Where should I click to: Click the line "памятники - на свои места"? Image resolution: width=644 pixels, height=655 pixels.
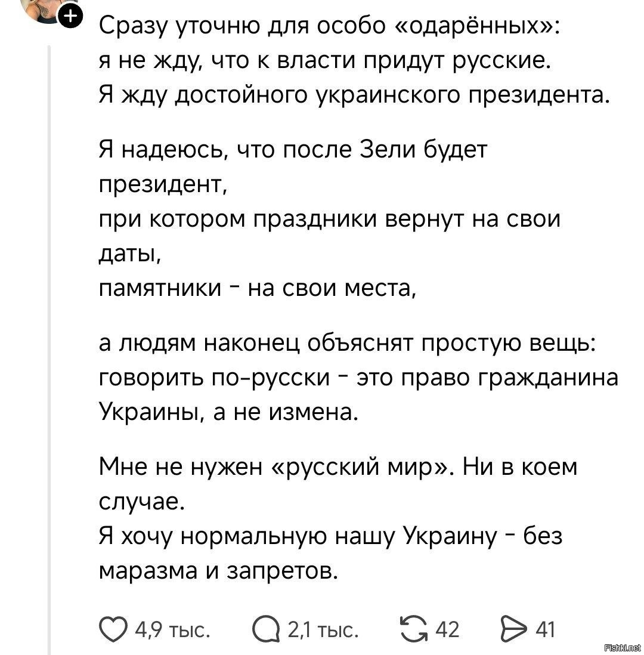pyautogui.click(x=256, y=289)
